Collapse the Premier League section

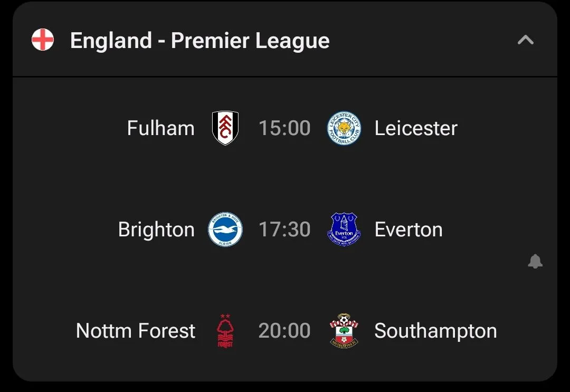tap(525, 40)
